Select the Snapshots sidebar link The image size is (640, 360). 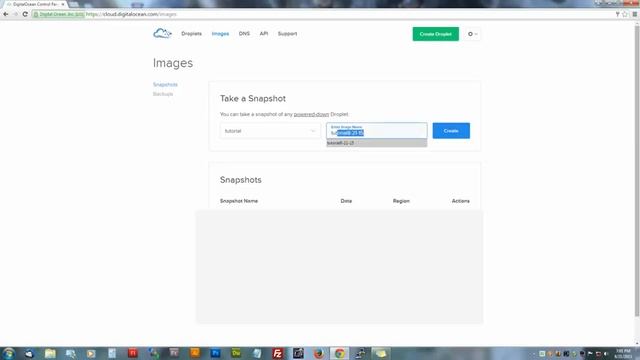pos(165,84)
